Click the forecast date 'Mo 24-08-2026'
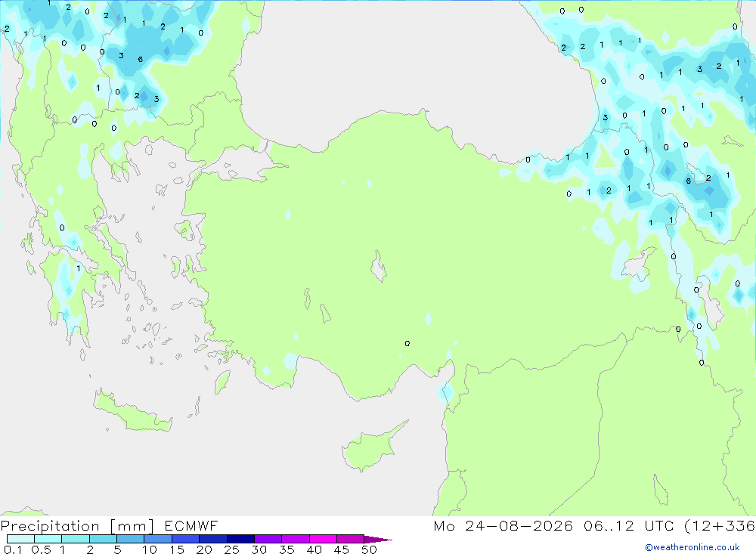756x554 pixels. [x=503, y=525]
